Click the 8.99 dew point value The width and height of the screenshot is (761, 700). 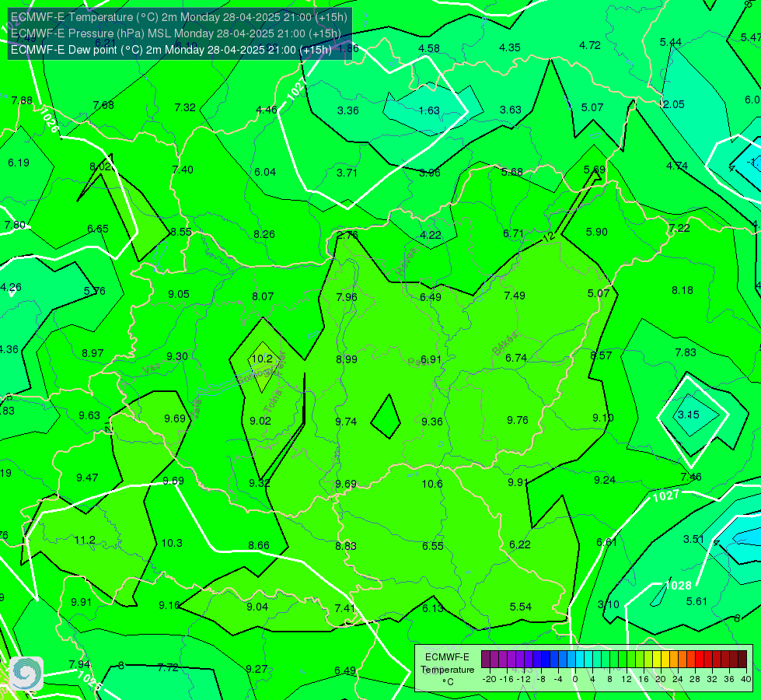(x=347, y=359)
